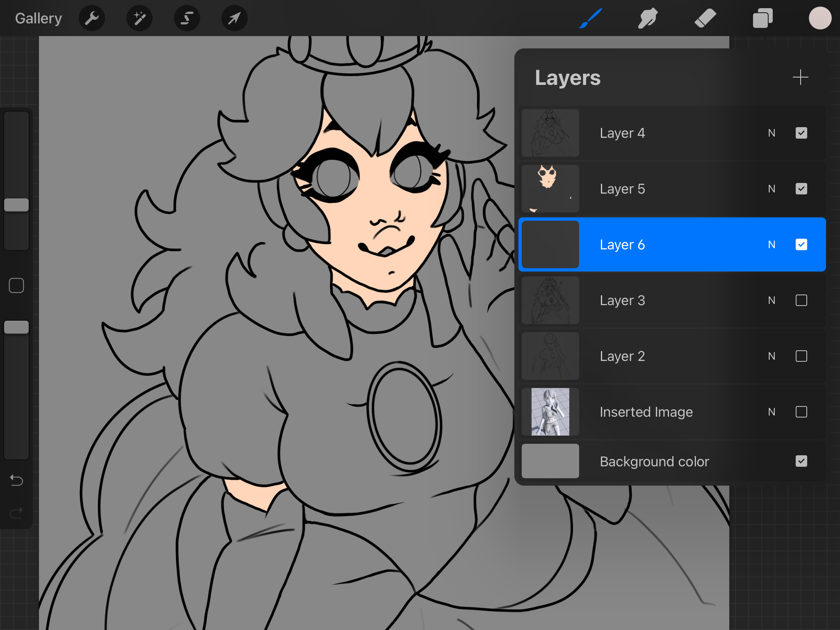This screenshot has height=630, width=840.
Task: Select the Layer 3 row
Action: (672, 300)
